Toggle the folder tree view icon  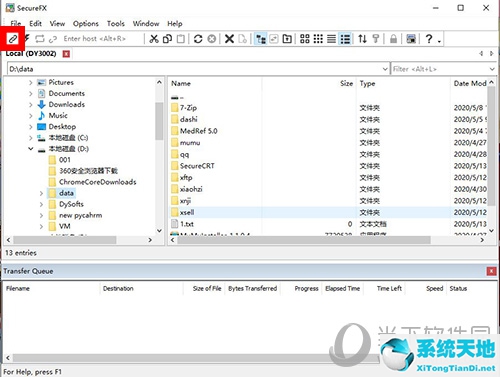click(x=261, y=39)
